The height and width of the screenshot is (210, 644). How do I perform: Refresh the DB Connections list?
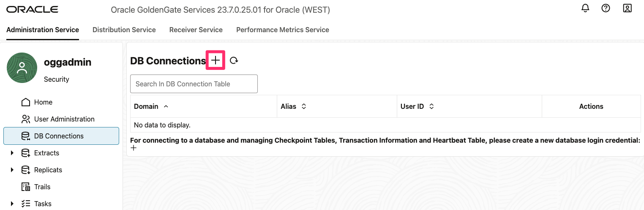point(234,61)
